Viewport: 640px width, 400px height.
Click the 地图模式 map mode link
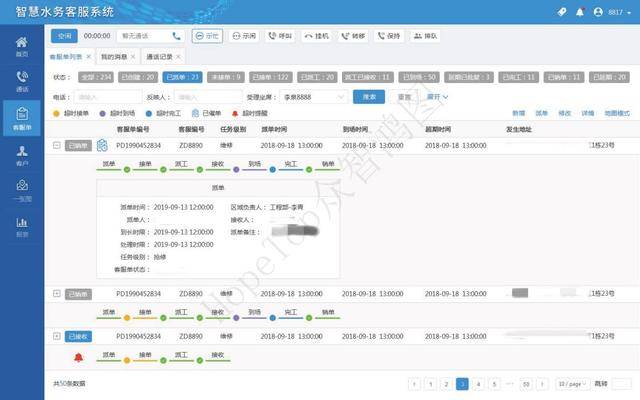(615, 114)
